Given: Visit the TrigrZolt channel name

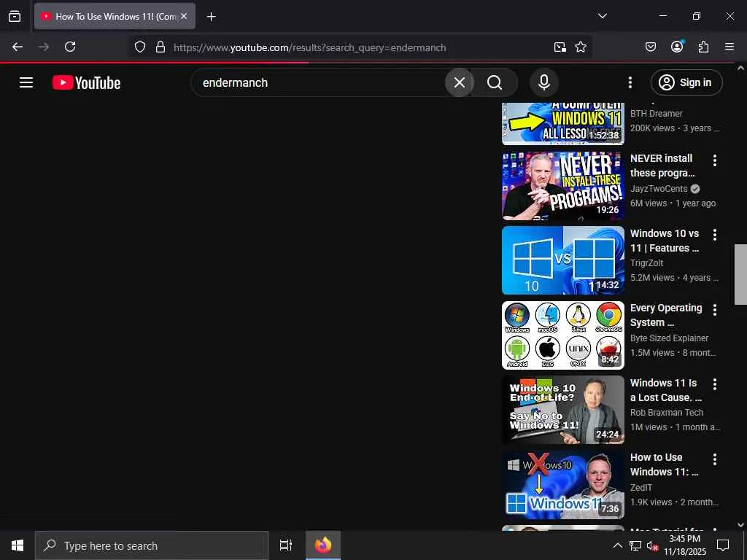Looking at the screenshot, I should pos(646,262).
